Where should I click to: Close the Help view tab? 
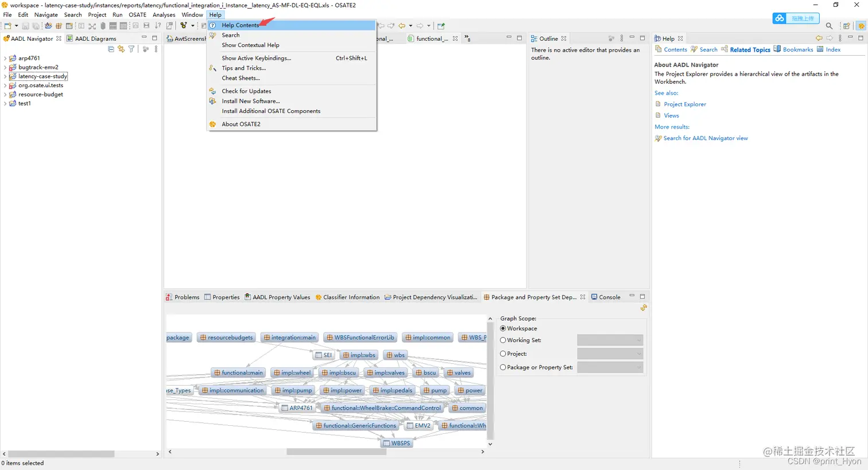680,38
